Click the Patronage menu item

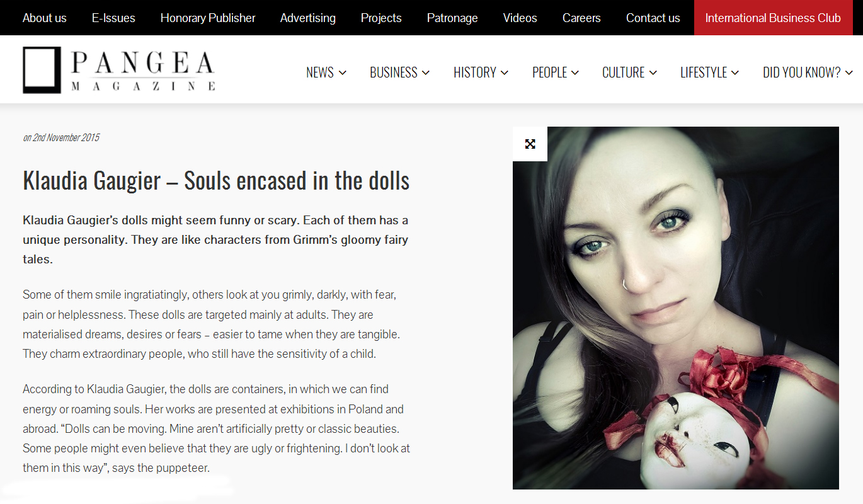click(452, 18)
